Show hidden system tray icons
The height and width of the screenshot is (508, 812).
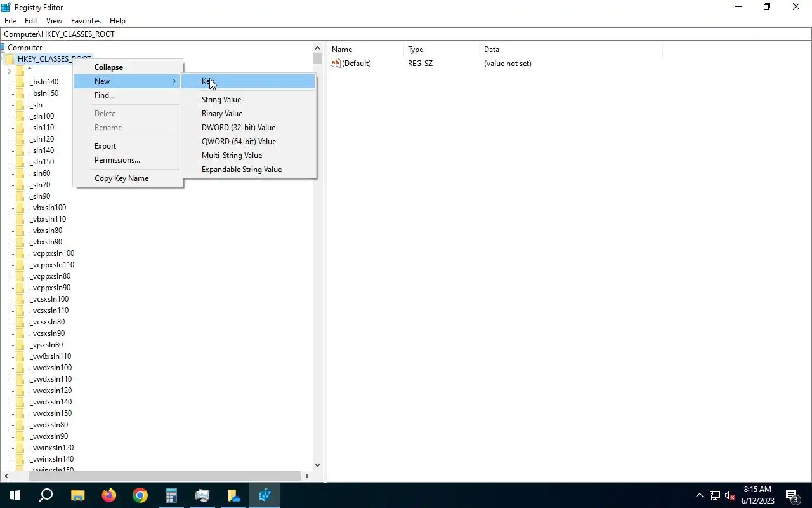[700, 495]
